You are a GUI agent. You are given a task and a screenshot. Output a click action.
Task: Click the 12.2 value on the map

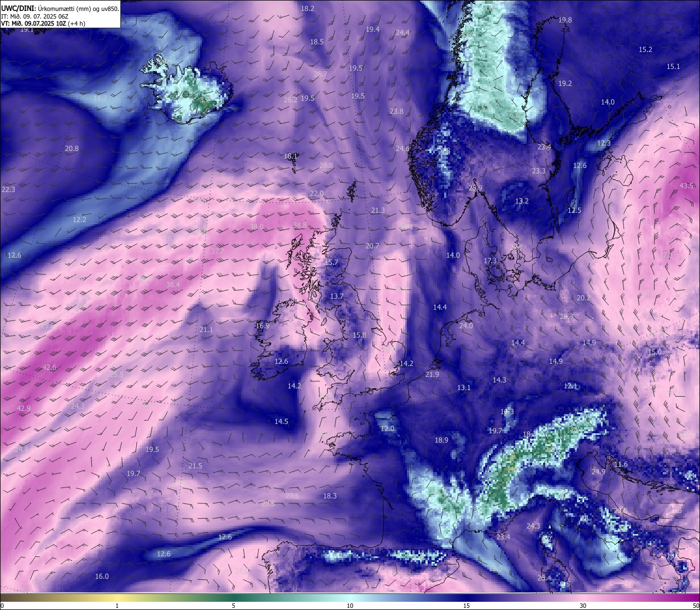coord(79,219)
